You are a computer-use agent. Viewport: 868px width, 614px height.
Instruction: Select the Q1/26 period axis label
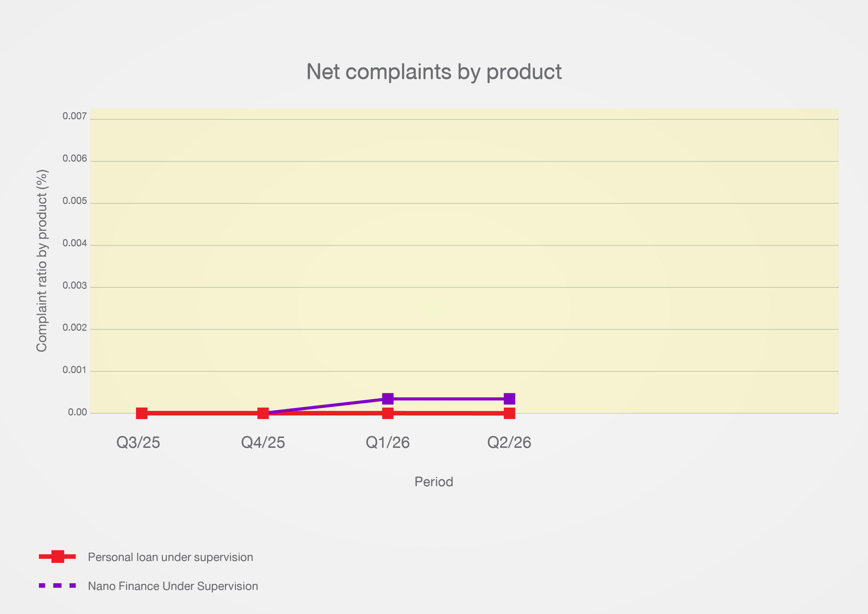tap(387, 443)
